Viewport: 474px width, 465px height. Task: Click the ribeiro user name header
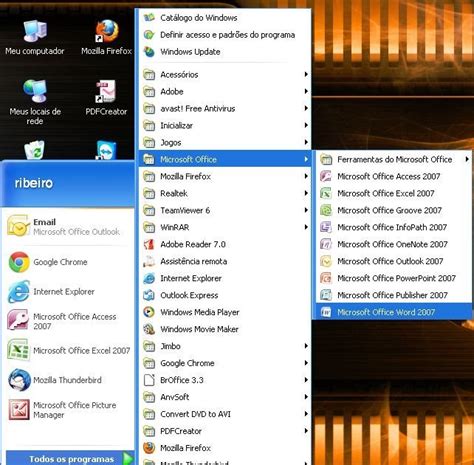34,183
